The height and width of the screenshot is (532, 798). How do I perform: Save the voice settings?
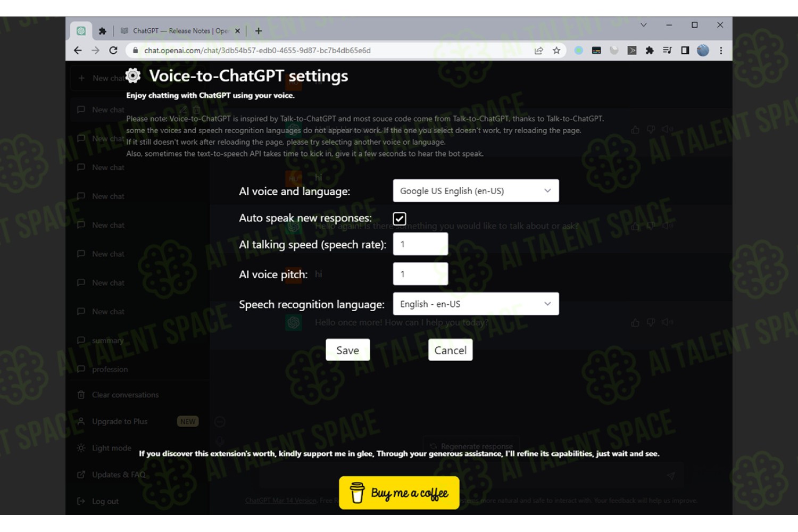348,350
